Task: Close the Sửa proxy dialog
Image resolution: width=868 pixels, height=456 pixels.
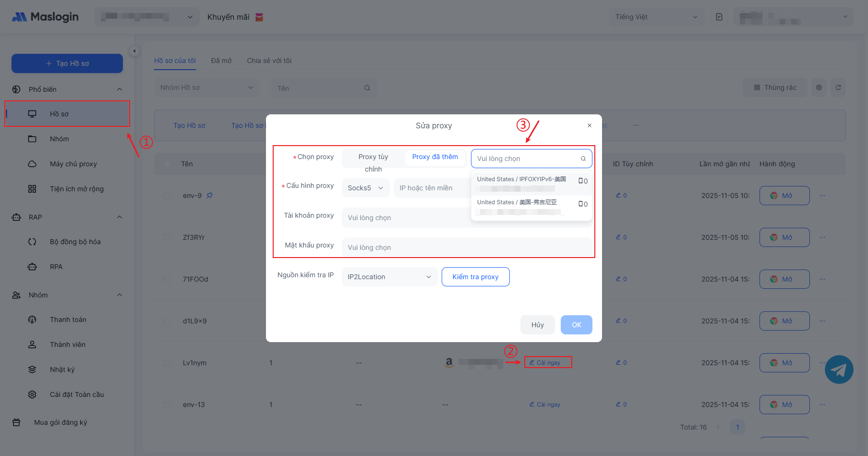Action: click(x=590, y=125)
